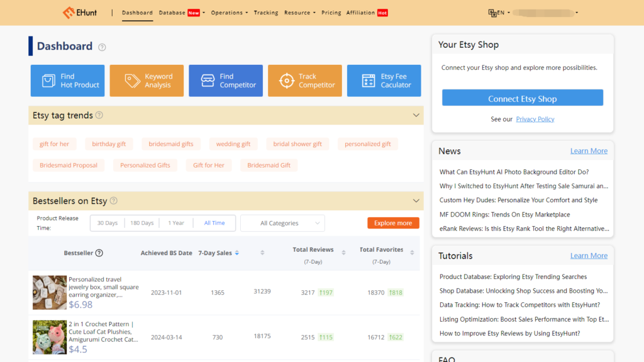Click Learn More in the News panel
This screenshot has width=644, height=362.
(x=589, y=151)
